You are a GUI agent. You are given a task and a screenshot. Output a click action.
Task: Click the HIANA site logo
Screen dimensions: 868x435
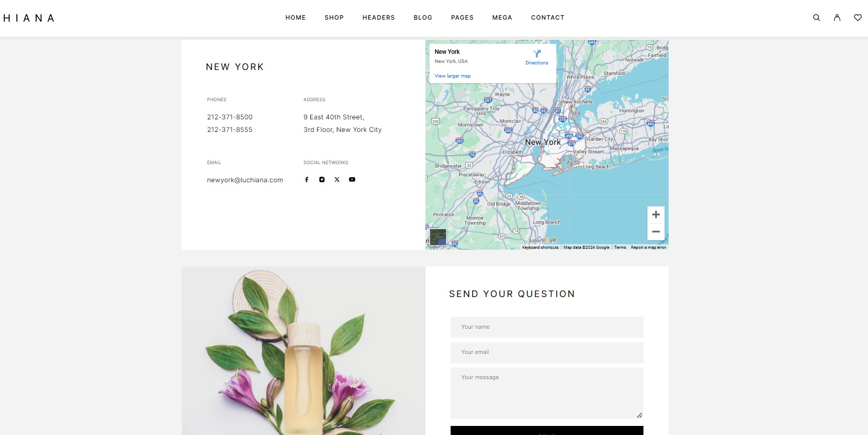pyautogui.click(x=29, y=18)
